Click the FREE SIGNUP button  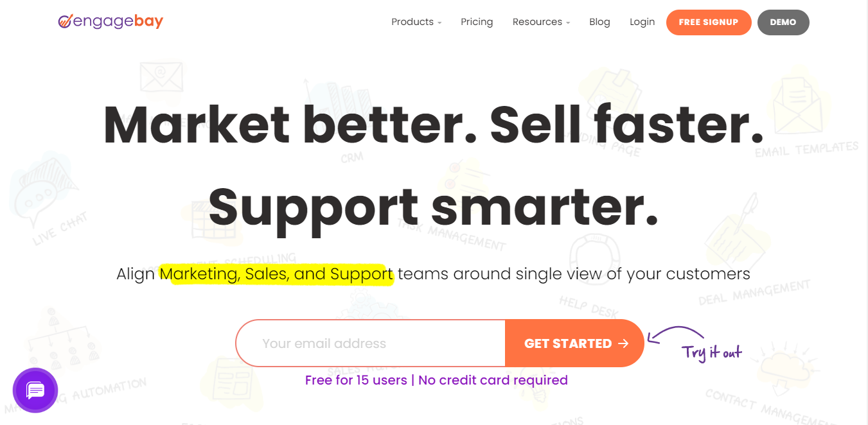709,22
